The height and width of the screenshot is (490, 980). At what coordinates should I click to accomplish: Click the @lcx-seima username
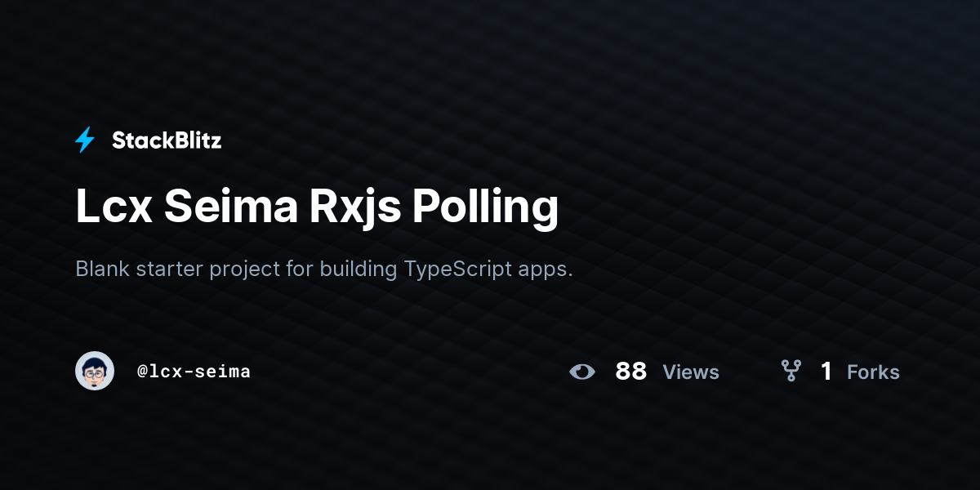pyautogui.click(x=194, y=371)
